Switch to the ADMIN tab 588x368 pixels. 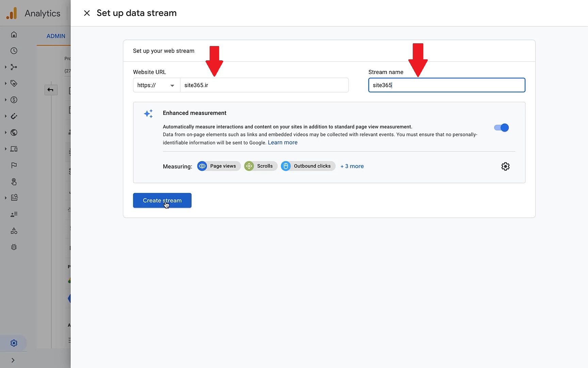pos(56,36)
